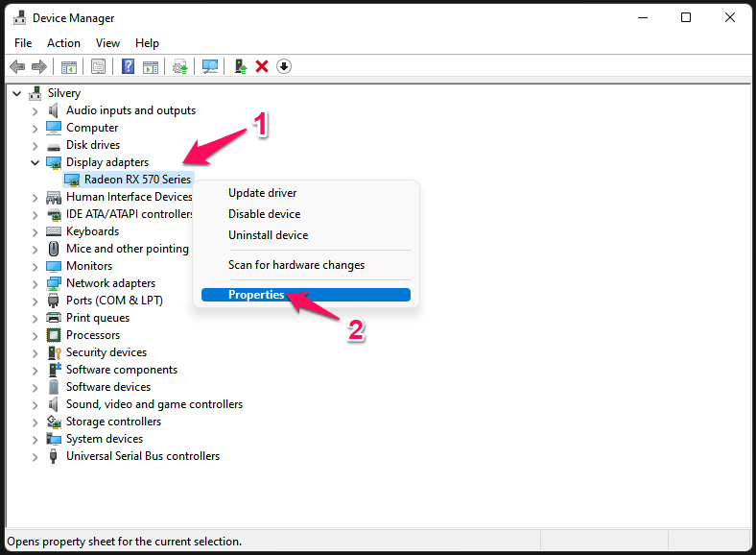The image size is (756, 555).
Task: Select the Monitors tree label
Action: coord(89,266)
